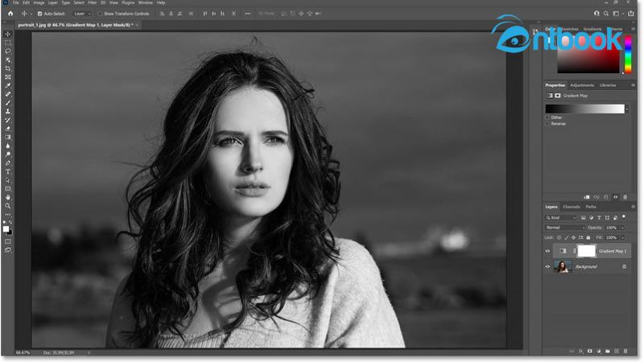Click the foreground color swatch
The width and height of the screenshot is (644, 362).
click(6, 229)
